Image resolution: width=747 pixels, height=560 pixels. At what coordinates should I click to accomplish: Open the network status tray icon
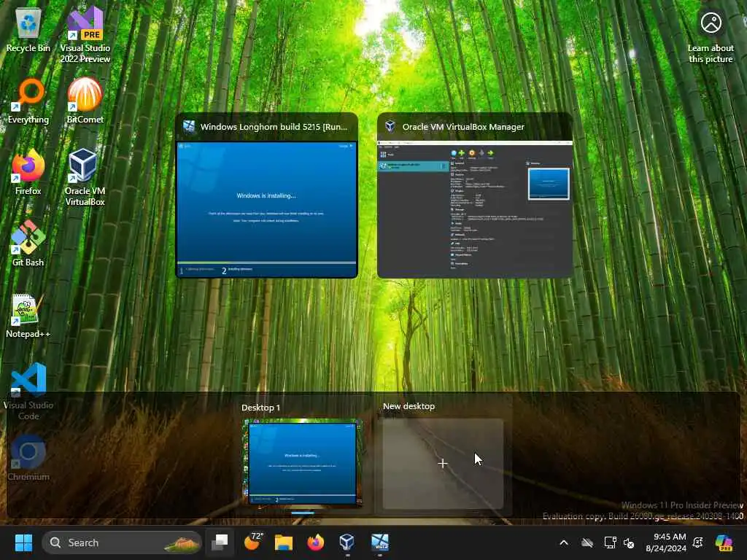610,542
